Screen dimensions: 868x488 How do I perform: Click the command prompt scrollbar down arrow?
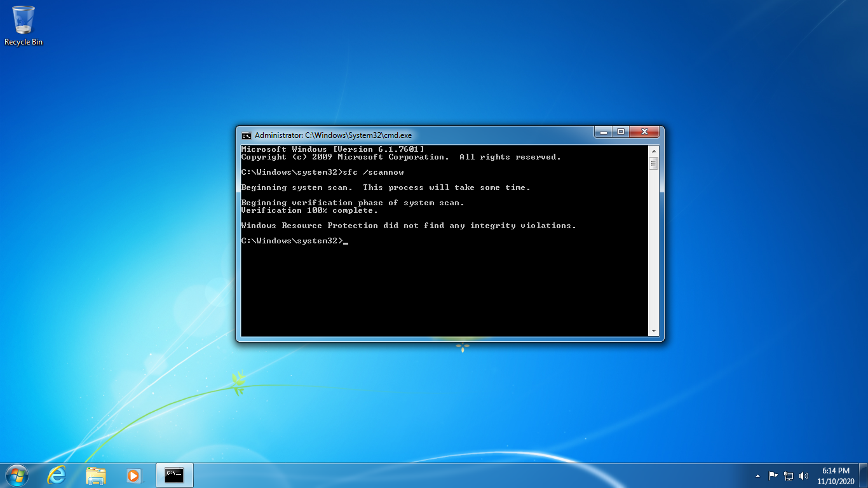[653, 331]
